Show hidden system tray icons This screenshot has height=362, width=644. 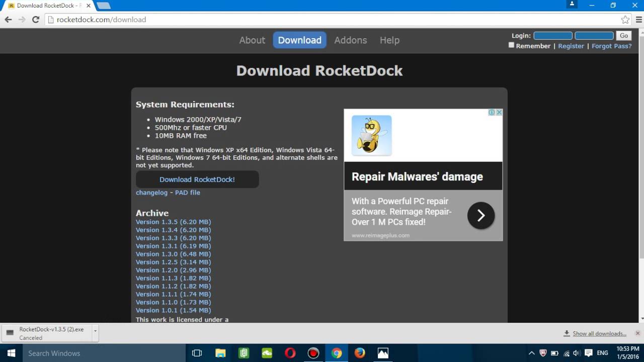[532, 353]
